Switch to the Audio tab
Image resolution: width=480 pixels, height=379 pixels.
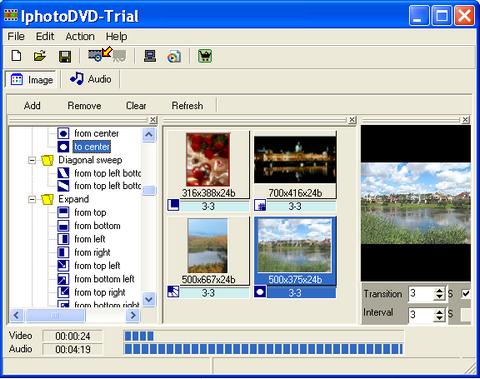90,79
